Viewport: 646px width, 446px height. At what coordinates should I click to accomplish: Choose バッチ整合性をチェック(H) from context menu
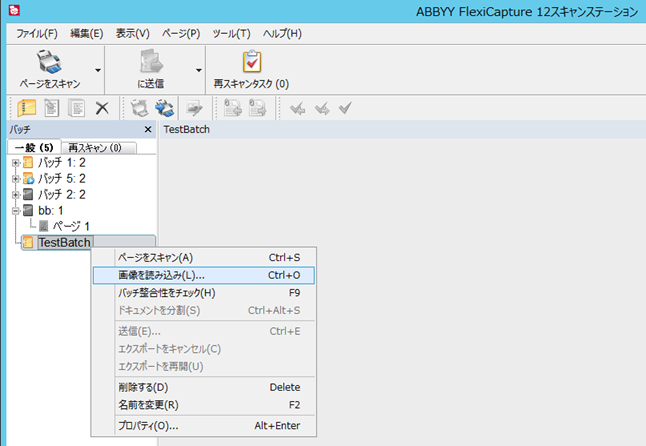[204, 293]
